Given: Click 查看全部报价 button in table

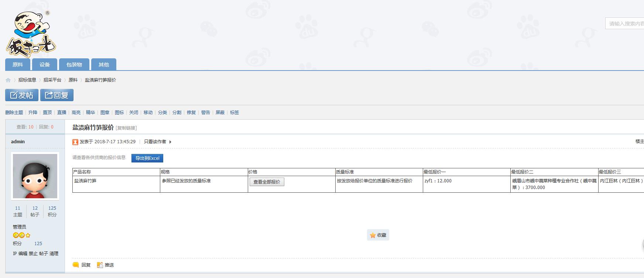Looking at the screenshot, I should (x=267, y=182).
